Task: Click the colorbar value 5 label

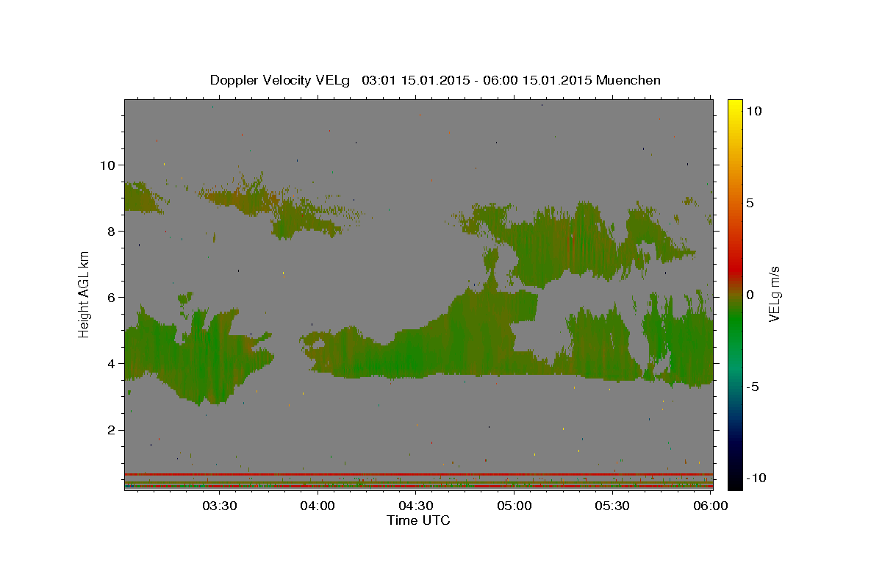Action: (x=750, y=203)
